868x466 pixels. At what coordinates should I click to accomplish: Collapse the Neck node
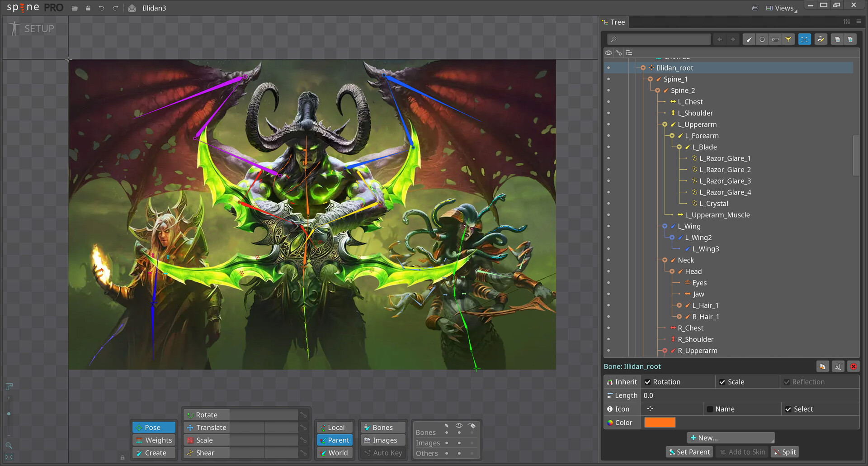click(665, 260)
